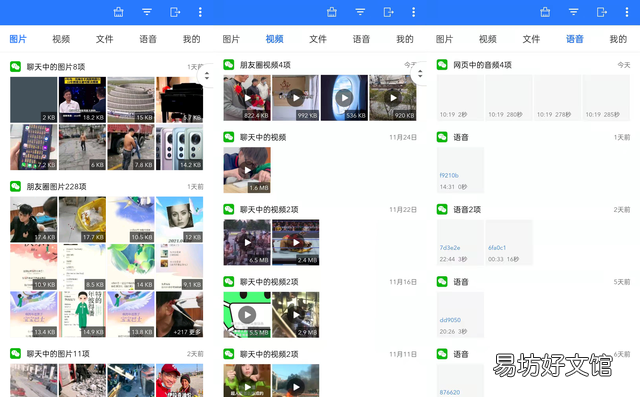Play the 5.5 MB green cartoon video
This screenshot has height=397, width=640.
[247, 315]
